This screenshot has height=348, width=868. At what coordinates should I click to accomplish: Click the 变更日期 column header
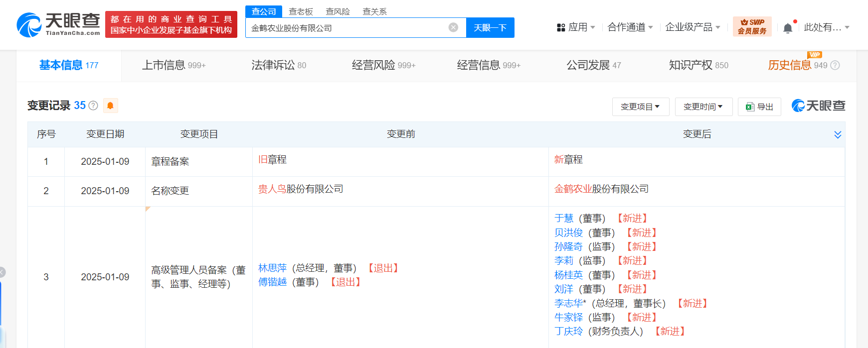point(105,134)
